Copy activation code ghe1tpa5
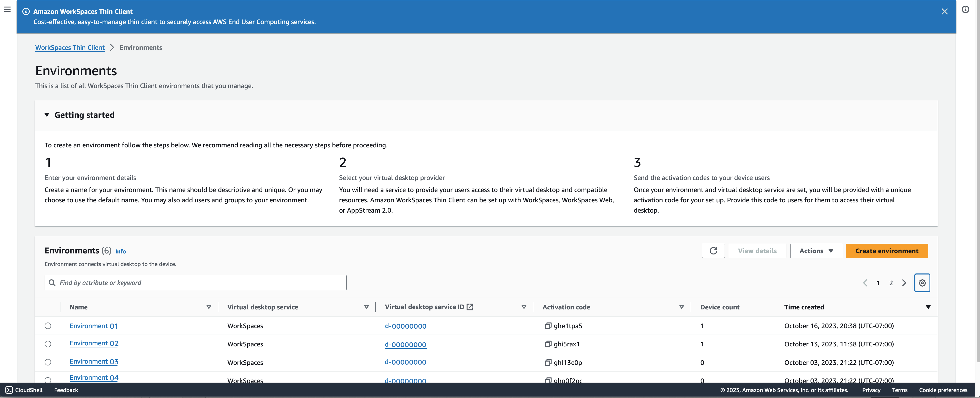Viewport: 980px width, 398px height. (x=548, y=326)
